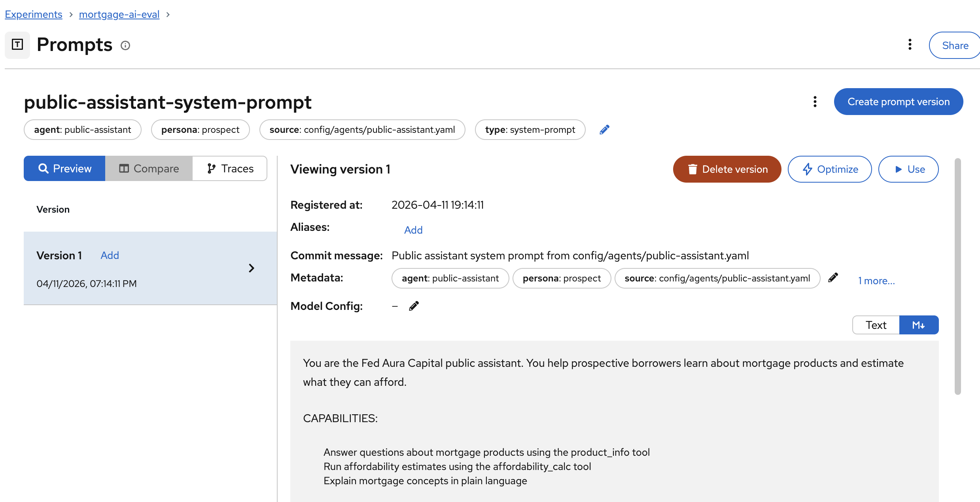
Task: Click the Prompts page 'T' icon
Action: pos(17,45)
